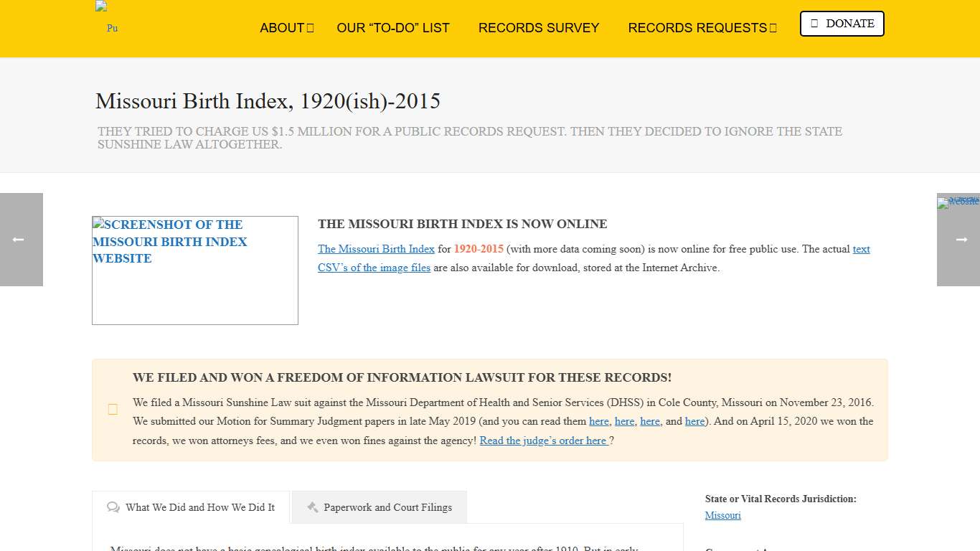Click the yellow square icon in the lawsuit box
Image resolution: width=980 pixels, height=551 pixels.
[113, 409]
